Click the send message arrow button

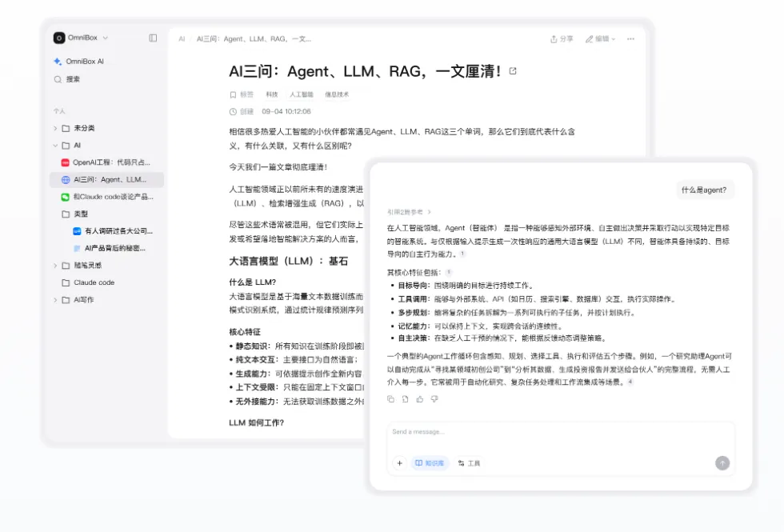coord(722,463)
